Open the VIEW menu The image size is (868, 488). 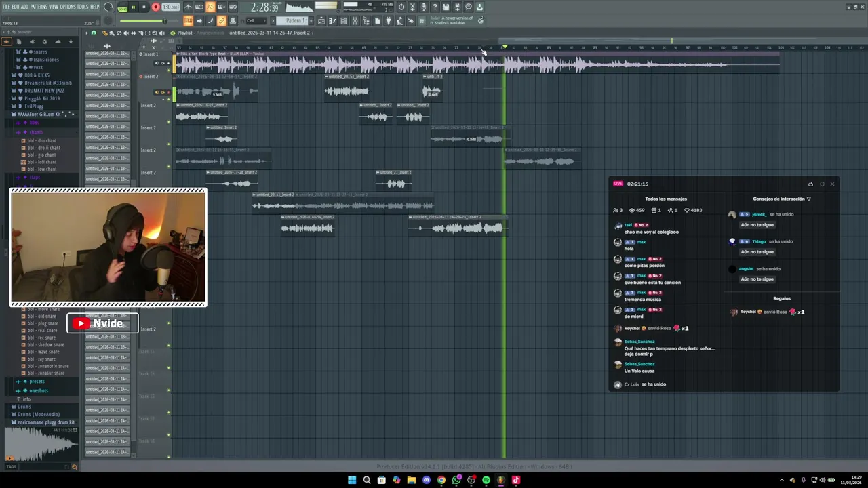click(x=54, y=7)
